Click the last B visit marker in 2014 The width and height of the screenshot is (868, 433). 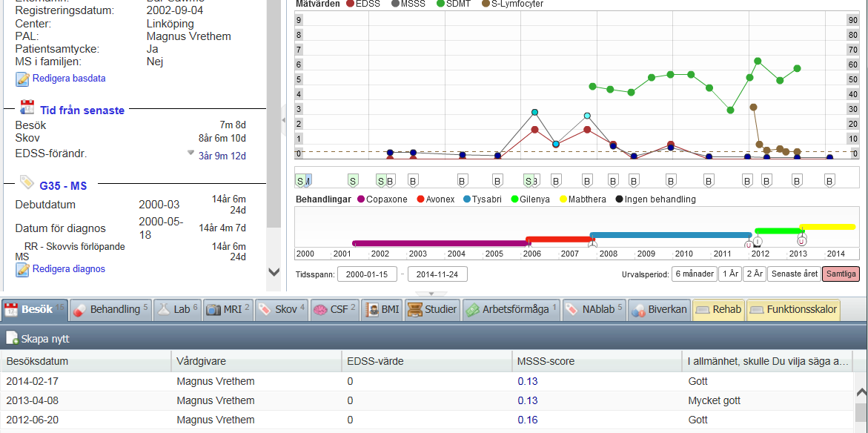829,180
